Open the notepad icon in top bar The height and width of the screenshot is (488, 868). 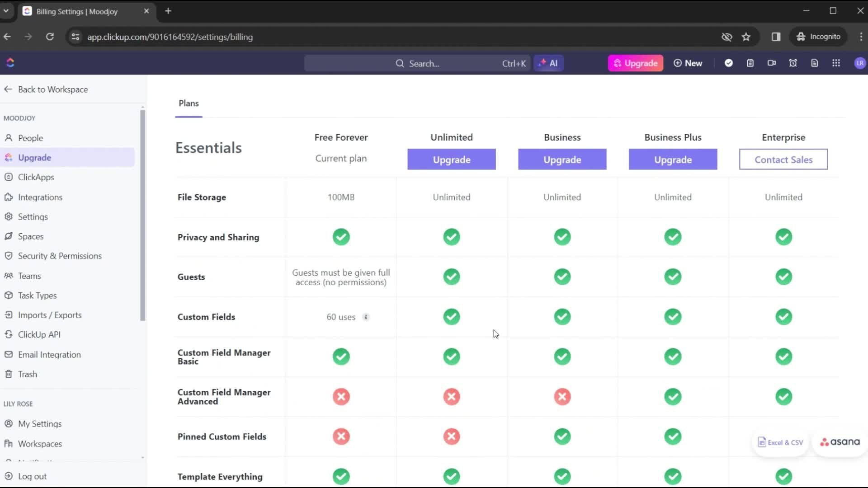(750, 63)
